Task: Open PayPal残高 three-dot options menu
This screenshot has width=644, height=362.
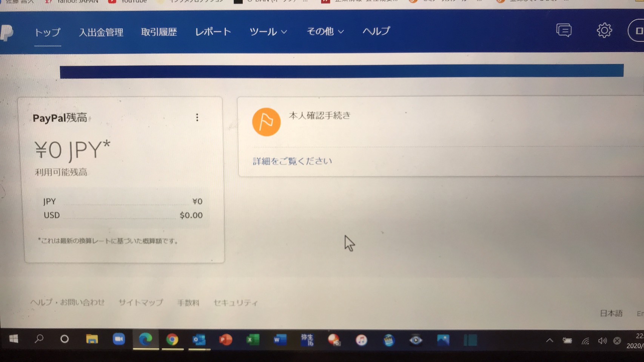Action: (197, 117)
